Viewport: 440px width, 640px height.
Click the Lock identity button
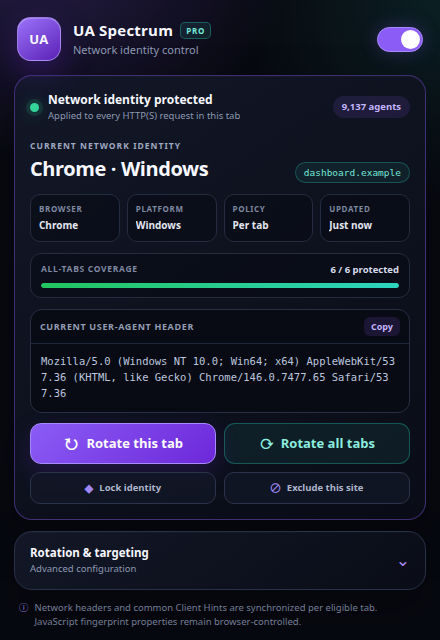coord(123,488)
